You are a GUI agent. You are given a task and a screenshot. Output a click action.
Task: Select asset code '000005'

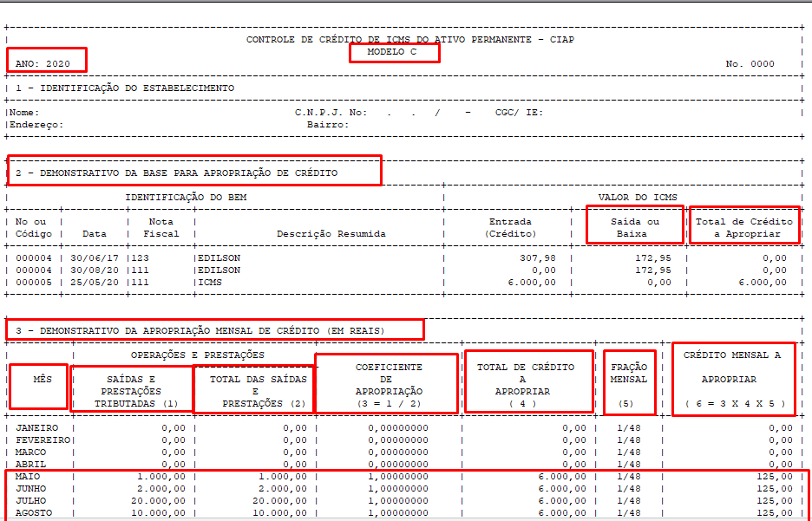click(34, 283)
